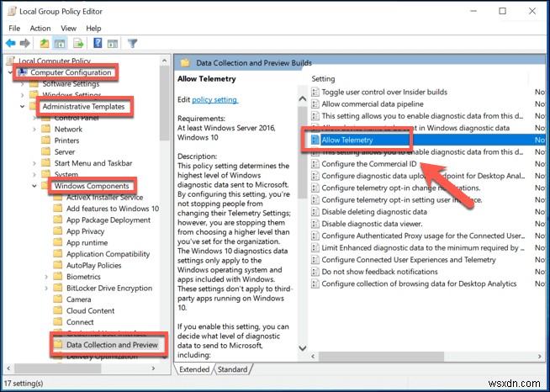
Task: Expand the Control Panel node
Action: click(x=34, y=118)
